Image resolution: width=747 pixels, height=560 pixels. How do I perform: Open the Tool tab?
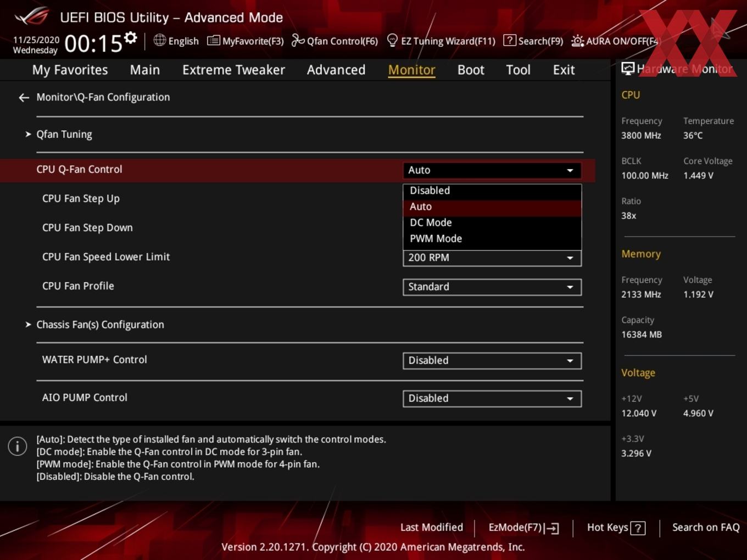(519, 70)
